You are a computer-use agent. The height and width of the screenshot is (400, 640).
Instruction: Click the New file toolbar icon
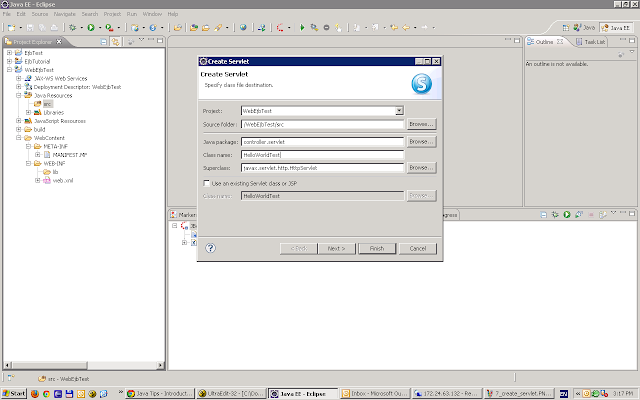pyautogui.click(x=11, y=27)
